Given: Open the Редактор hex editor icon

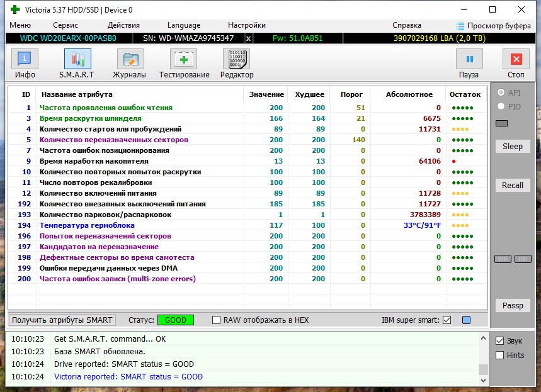Looking at the screenshot, I should 237,59.
